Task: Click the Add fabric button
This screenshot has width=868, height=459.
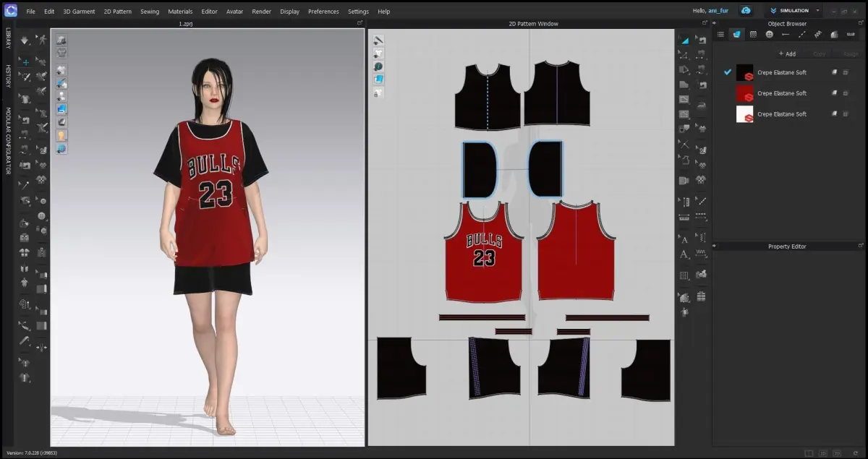Action: pyautogui.click(x=787, y=53)
